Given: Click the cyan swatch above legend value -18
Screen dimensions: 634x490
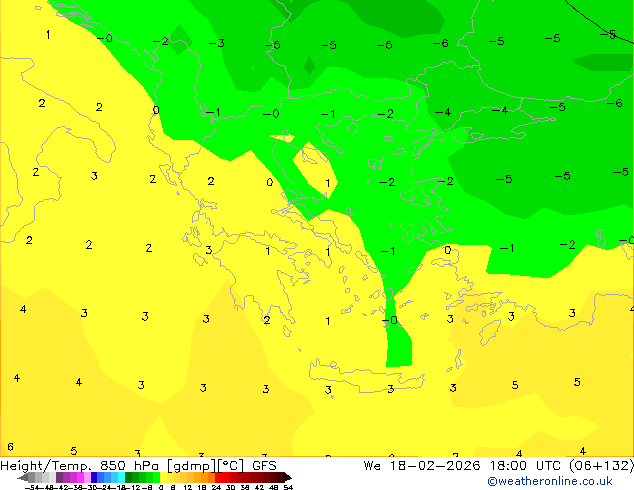Looking at the screenshot, I should point(121,477).
